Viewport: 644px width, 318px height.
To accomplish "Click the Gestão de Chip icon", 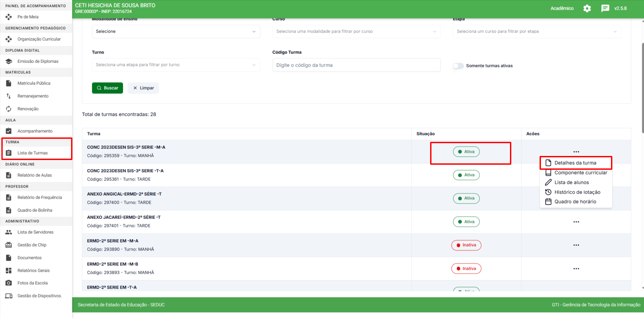I will coord(9,245).
